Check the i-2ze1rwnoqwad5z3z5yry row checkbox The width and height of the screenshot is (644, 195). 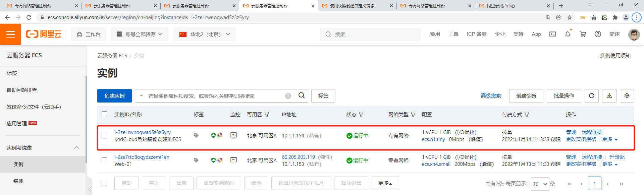pyautogui.click(x=105, y=135)
